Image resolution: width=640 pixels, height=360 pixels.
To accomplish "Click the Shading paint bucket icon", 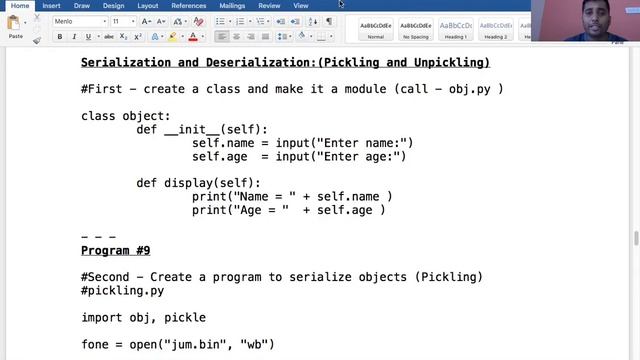I will [302, 36].
